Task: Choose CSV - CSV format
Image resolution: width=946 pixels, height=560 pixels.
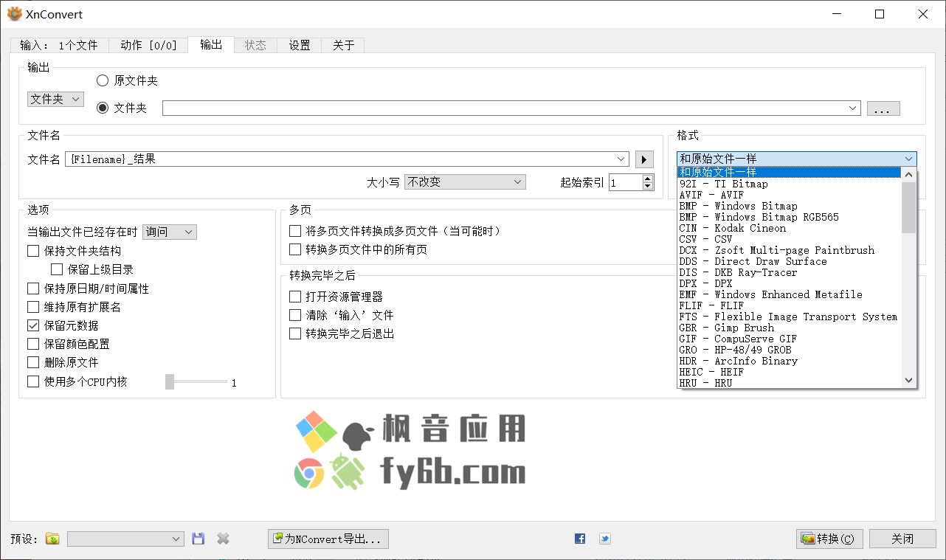Action: click(x=790, y=239)
